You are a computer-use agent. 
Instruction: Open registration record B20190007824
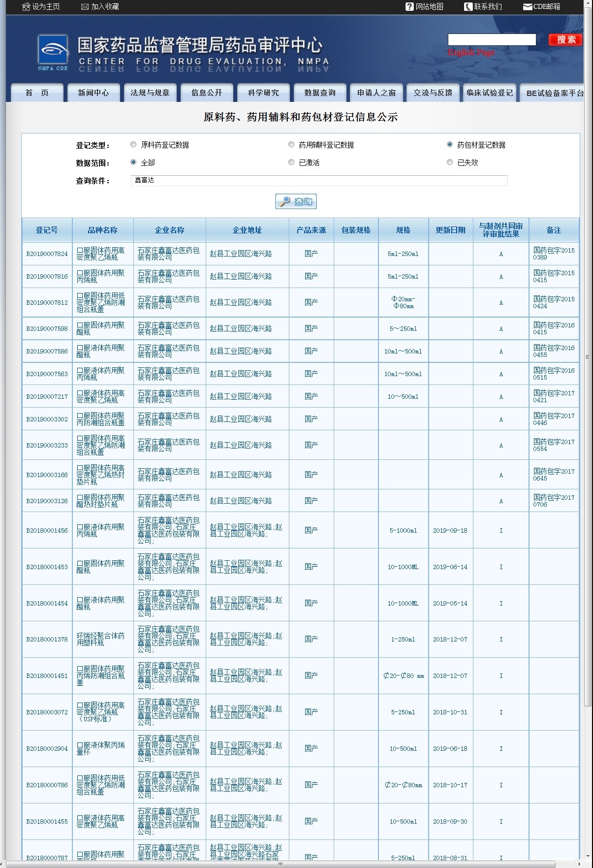pyautogui.click(x=47, y=254)
